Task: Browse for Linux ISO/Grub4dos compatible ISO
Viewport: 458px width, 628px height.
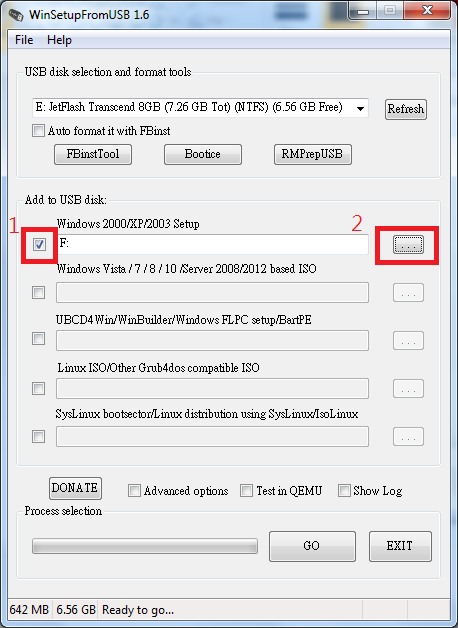Action: pyautogui.click(x=408, y=388)
